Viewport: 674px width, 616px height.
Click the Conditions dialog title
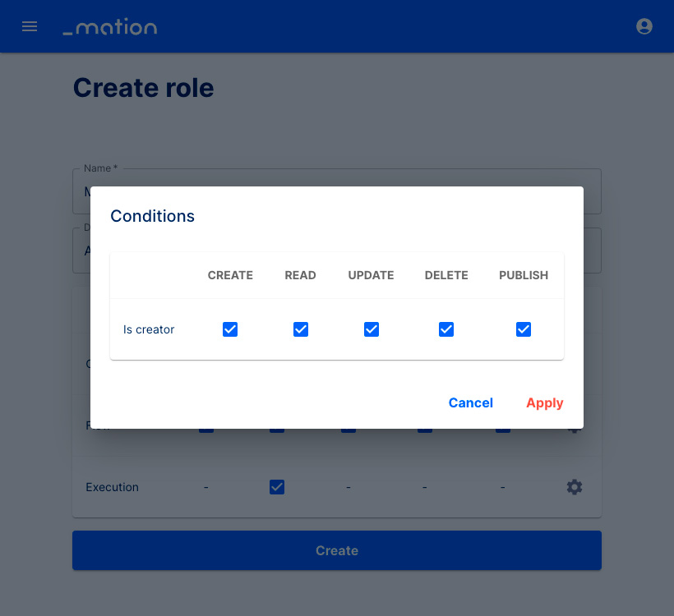pos(153,216)
